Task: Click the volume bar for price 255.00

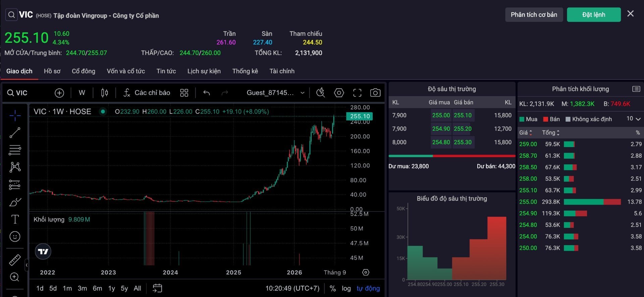Action: click(592, 202)
